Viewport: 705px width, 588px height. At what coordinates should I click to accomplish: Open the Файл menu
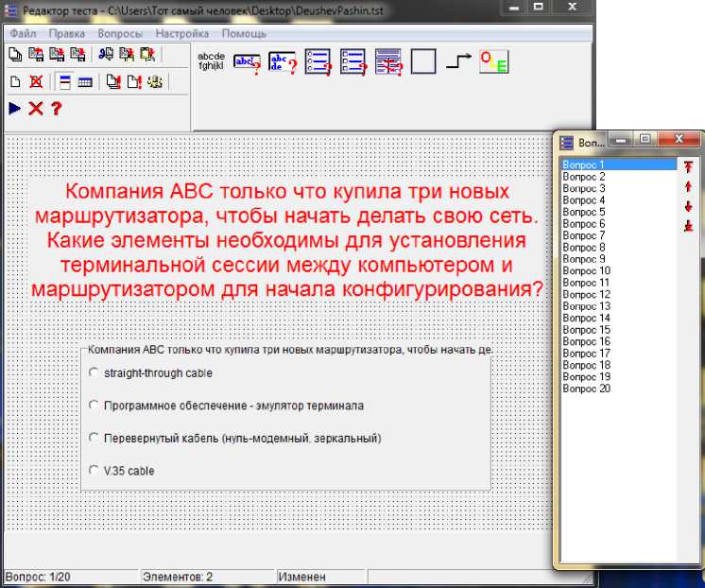23,34
